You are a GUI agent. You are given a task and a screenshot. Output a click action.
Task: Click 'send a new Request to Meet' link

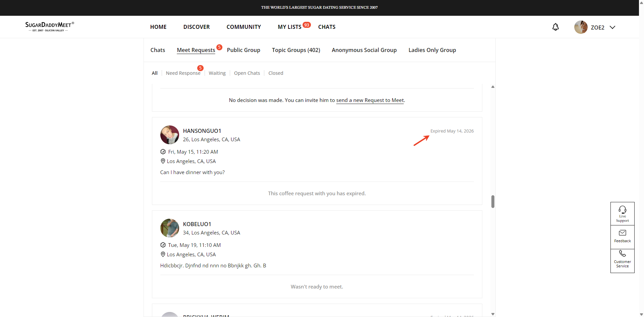[370, 100]
